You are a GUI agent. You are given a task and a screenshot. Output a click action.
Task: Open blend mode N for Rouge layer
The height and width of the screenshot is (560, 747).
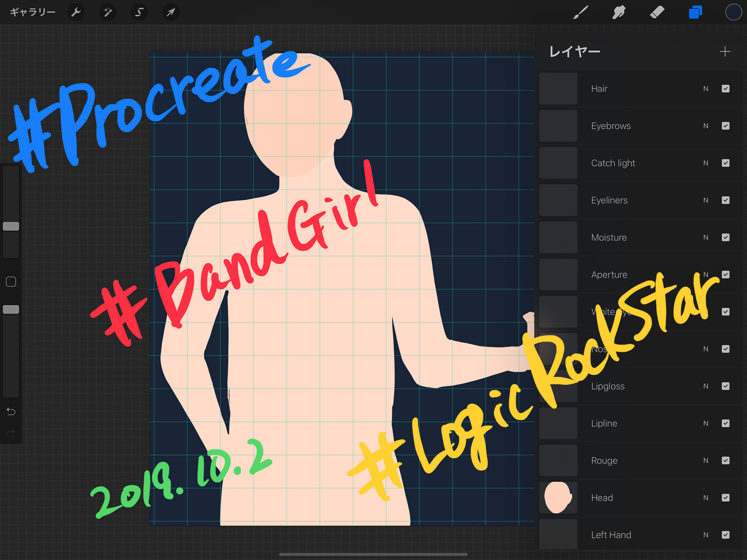point(706,460)
